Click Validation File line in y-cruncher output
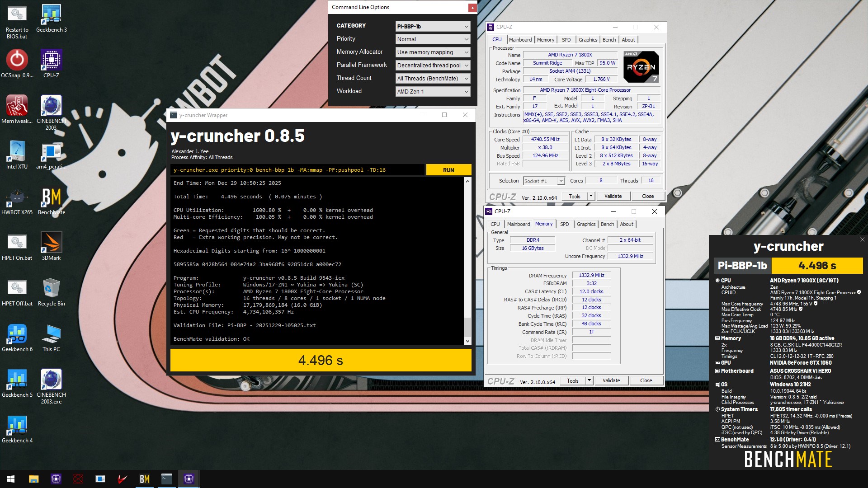Image resolution: width=868 pixels, height=488 pixels. tap(245, 325)
